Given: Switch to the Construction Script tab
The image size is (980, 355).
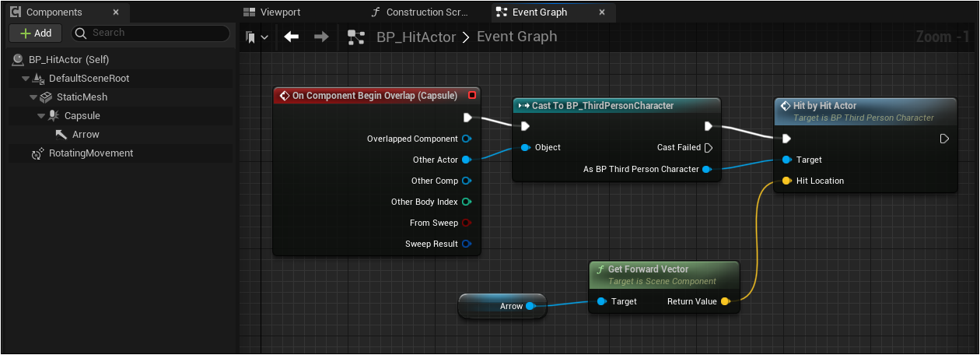Looking at the screenshot, I should 420,12.
